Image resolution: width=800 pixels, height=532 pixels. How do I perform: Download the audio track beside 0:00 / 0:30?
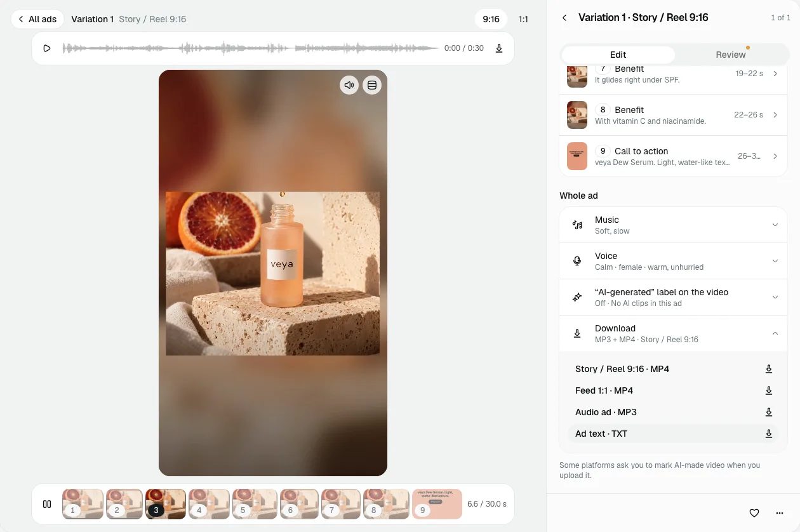pyautogui.click(x=499, y=48)
